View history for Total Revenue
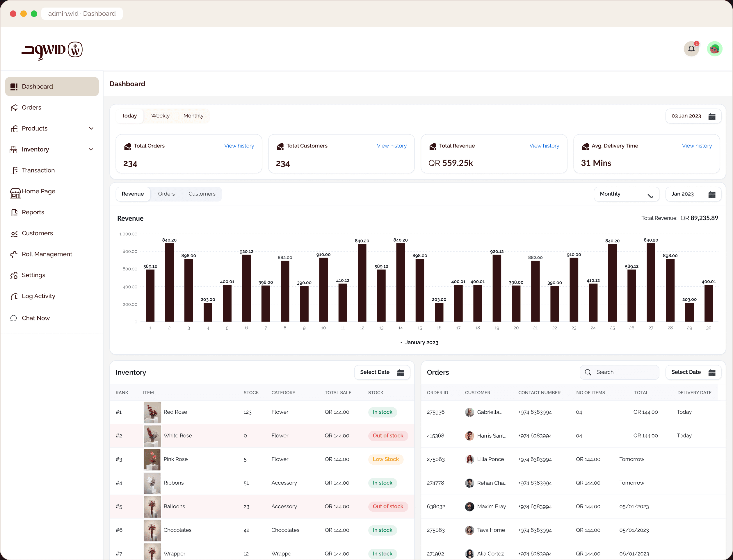The width and height of the screenshot is (733, 560). point(544,146)
